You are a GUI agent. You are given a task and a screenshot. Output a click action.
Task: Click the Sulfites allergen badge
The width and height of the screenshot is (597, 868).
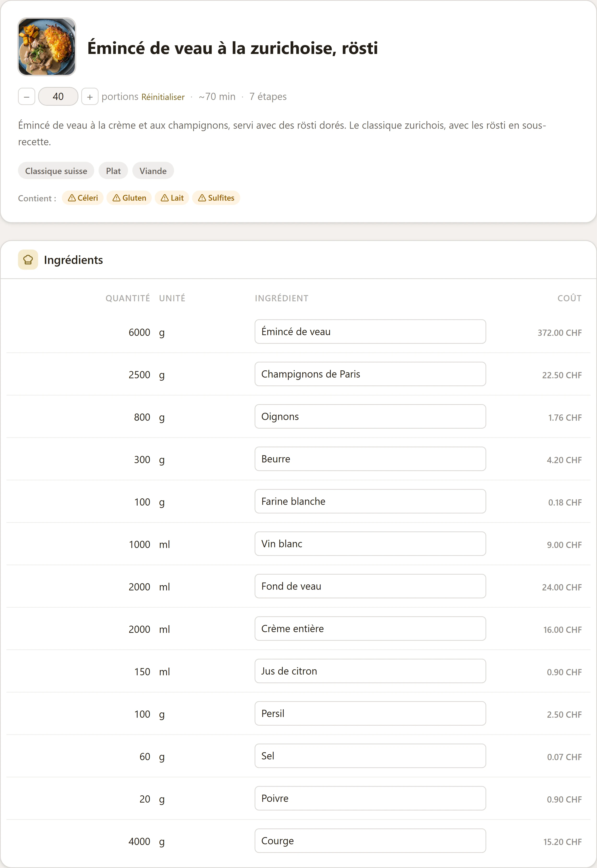216,198
